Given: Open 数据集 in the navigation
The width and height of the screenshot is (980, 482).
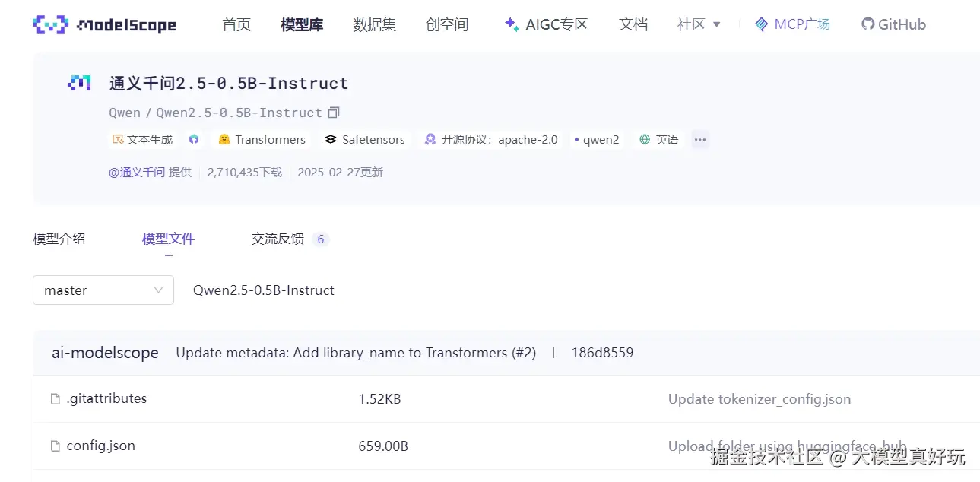Looking at the screenshot, I should point(375,24).
